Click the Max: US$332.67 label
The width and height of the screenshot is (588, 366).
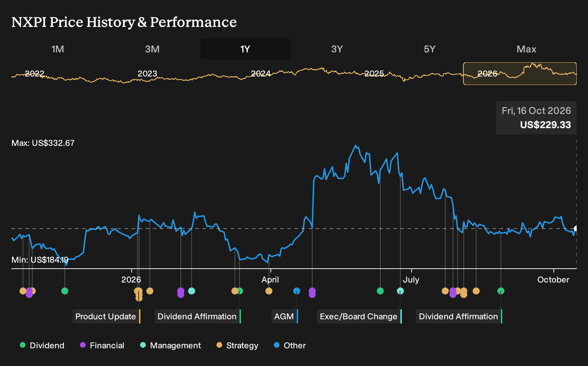point(43,143)
